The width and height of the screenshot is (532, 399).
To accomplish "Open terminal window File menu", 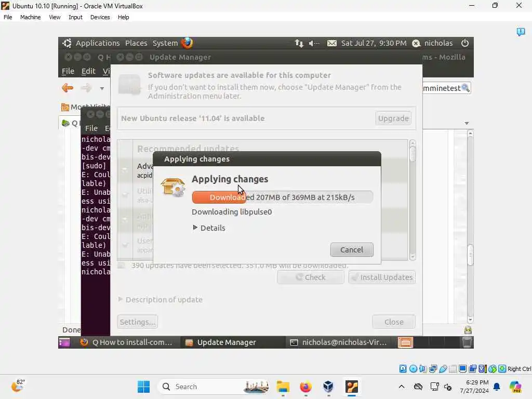I will point(91,128).
